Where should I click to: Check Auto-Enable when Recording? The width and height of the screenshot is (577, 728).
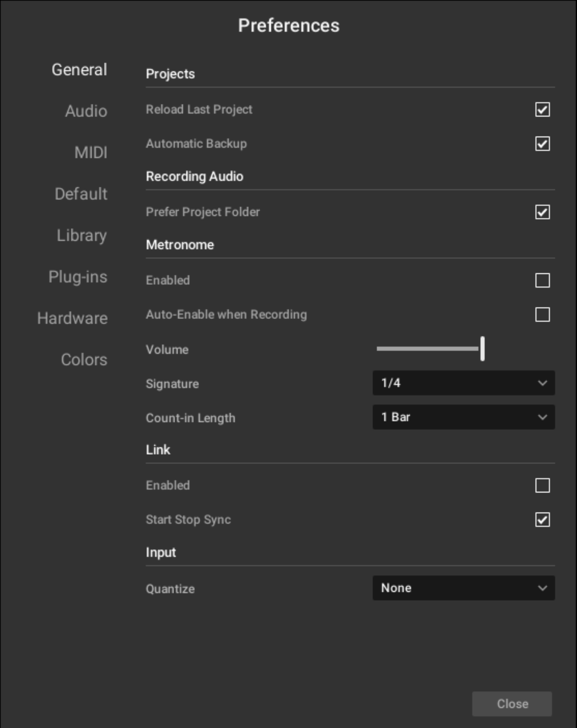pos(542,315)
